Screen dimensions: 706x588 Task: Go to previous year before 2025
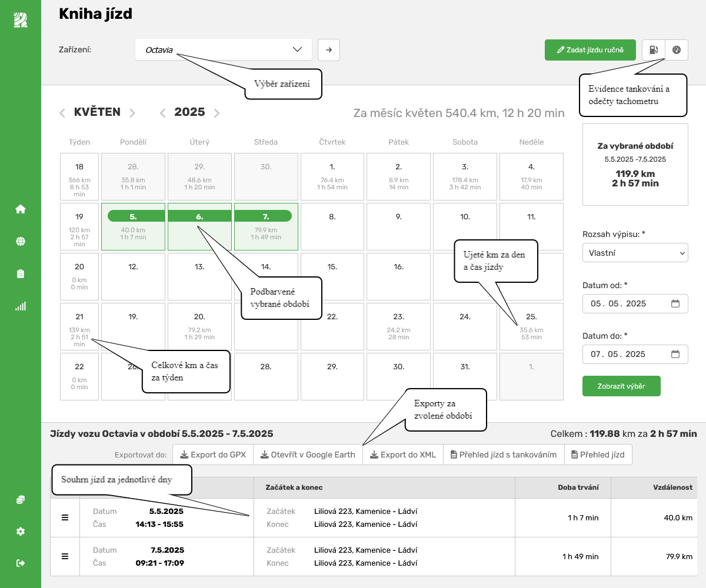tap(163, 113)
